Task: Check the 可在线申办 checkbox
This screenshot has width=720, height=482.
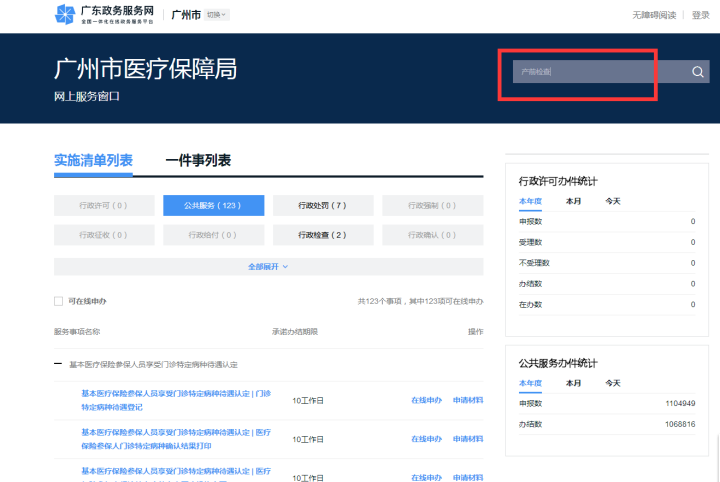Action: pos(58,301)
